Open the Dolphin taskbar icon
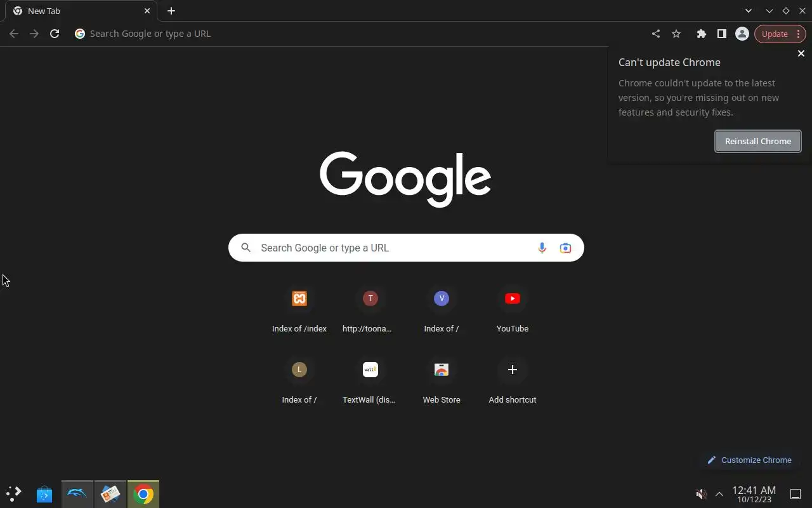The height and width of the screenshot is (508, 812). coord(77,494)
